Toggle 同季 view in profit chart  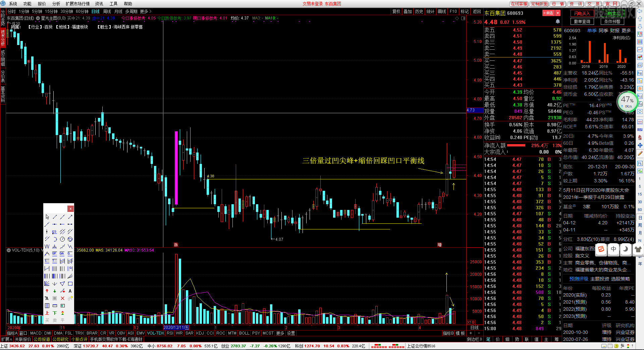pyautogui.click(x=603, y=31)
